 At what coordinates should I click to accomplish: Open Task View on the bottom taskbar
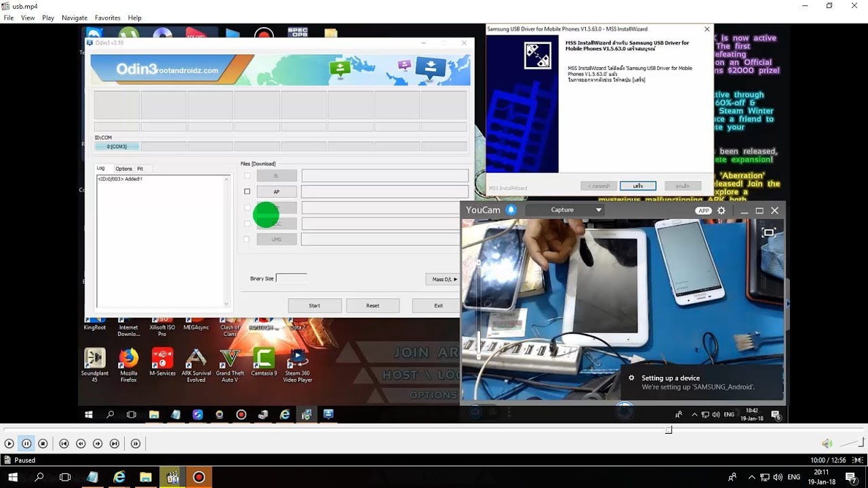point(65,477)
